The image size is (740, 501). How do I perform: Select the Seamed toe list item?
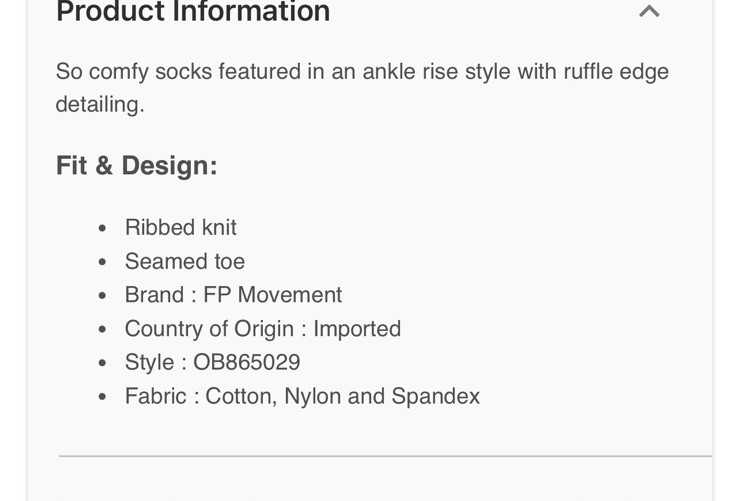coord(184,261)
